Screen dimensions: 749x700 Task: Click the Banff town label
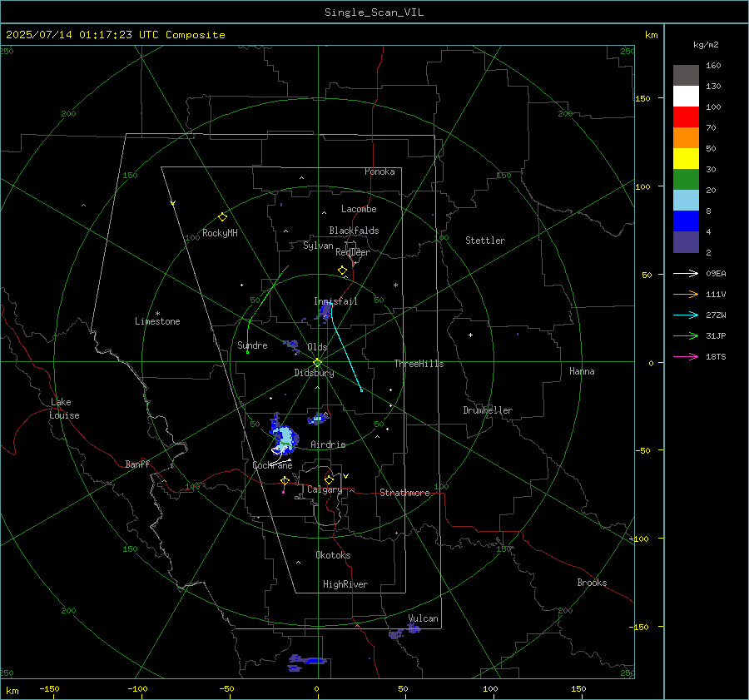[x=137, y=464]
